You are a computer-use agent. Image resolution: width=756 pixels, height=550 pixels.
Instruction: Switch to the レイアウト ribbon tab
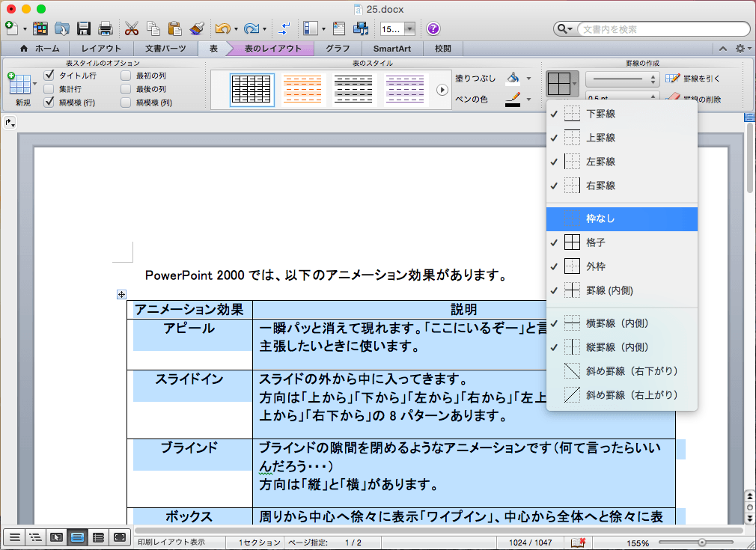[101, 49]
